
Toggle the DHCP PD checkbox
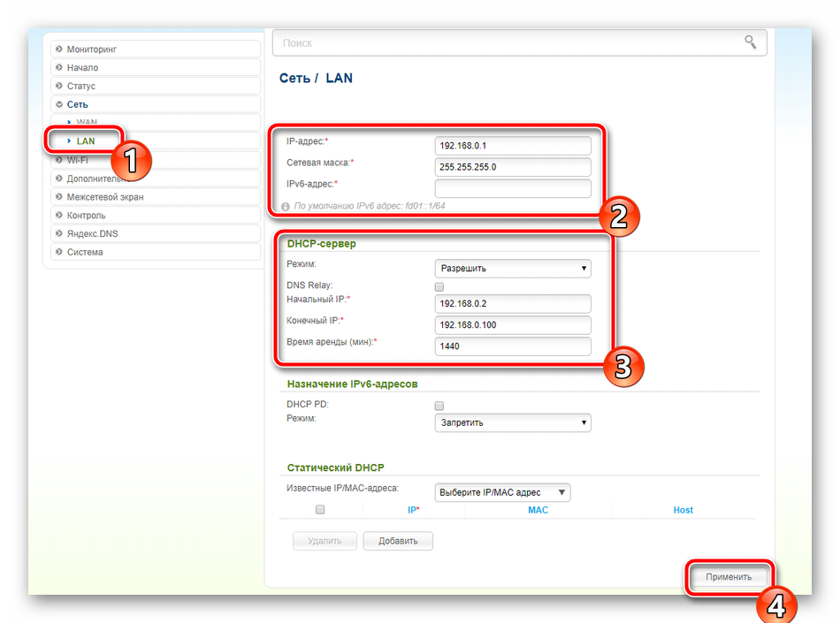tap(439, 406)
